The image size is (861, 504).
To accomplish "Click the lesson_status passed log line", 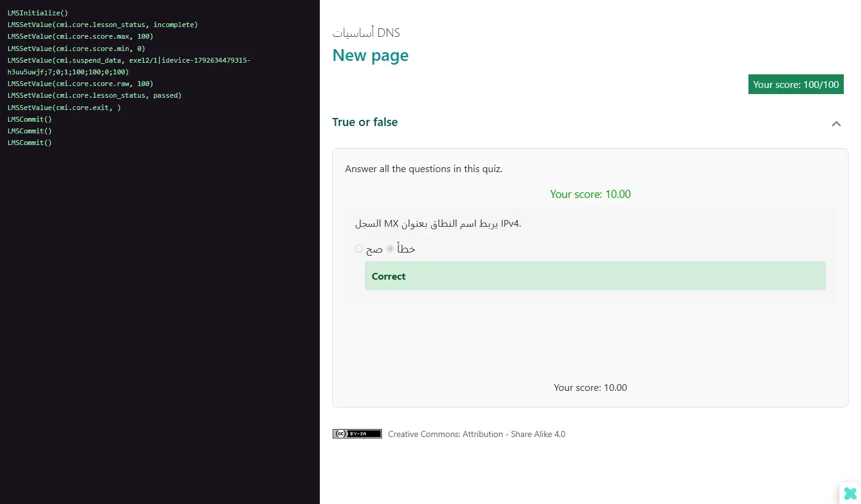I will point(95,95).
